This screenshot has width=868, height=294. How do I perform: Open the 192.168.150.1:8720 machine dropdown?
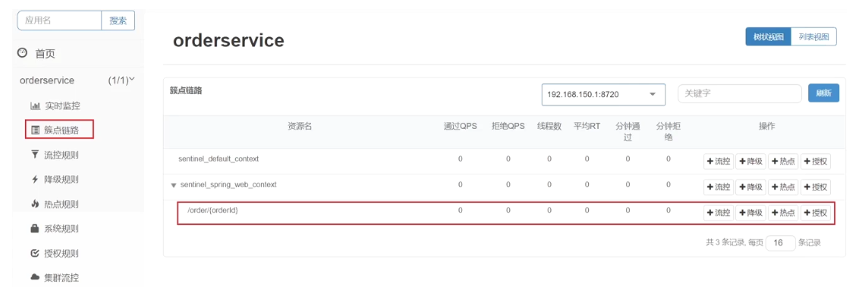click(603, 95)
